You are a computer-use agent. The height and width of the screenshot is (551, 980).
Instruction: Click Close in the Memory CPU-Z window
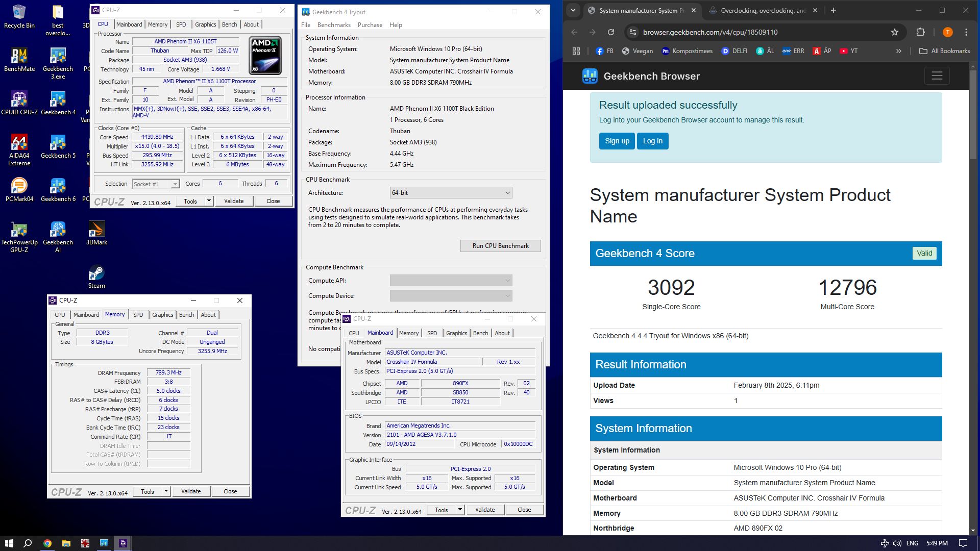230,491
